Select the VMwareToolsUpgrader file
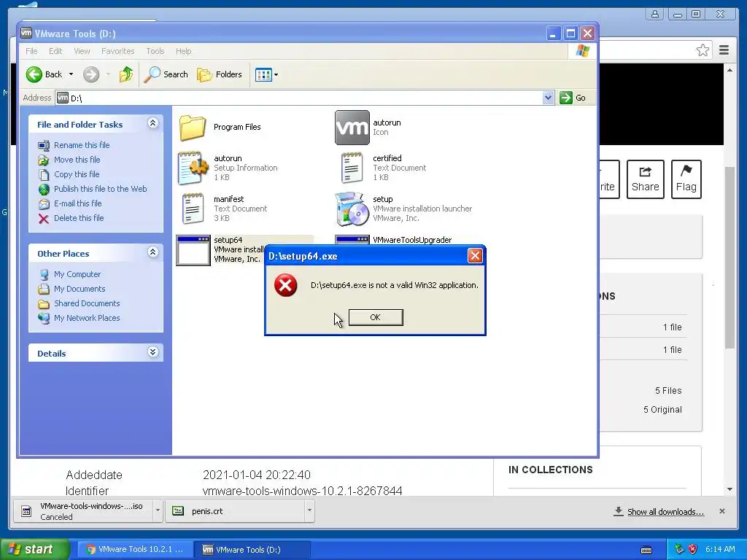Viewport: 747px width, 560px height. click(x=412, y=240)
